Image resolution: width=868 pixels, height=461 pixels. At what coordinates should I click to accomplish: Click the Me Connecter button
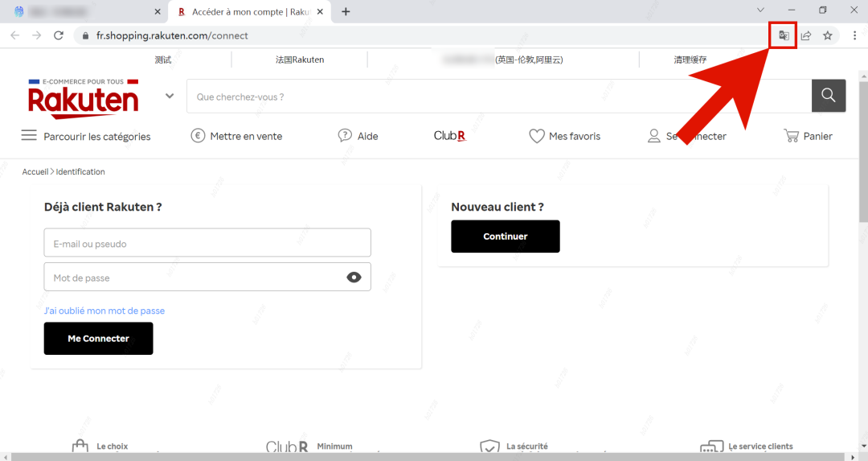pos(99,339)
